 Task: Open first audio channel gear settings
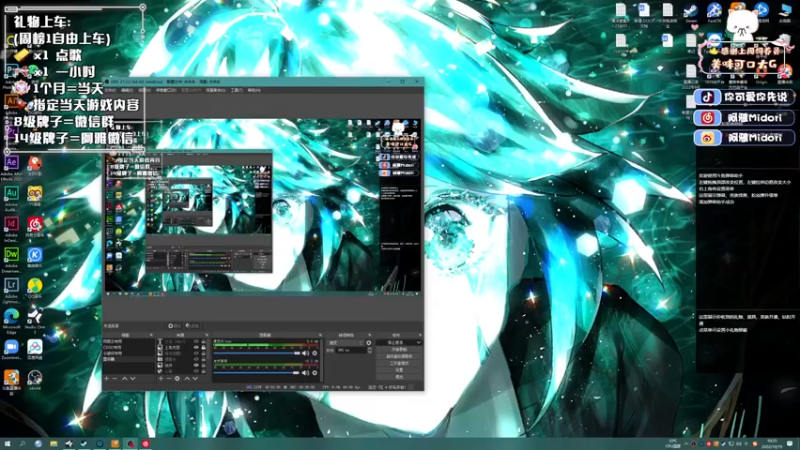[x=315, y=353]
